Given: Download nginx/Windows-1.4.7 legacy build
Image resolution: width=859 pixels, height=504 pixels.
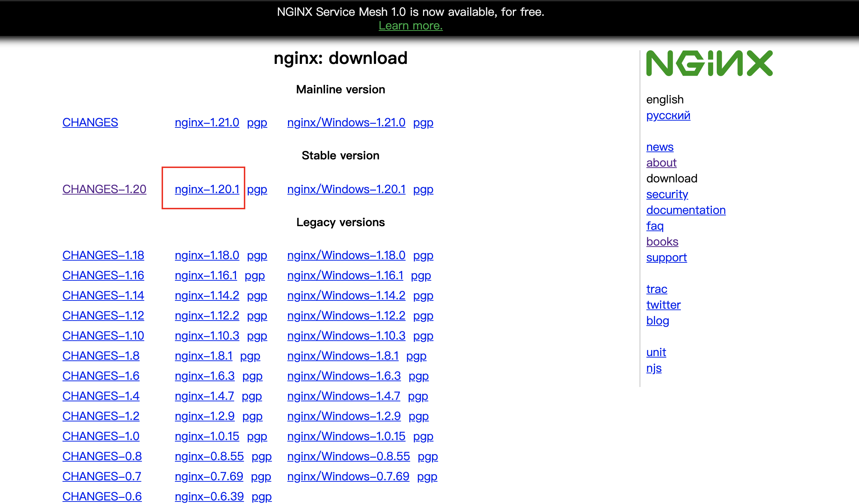Looking at the screenshot, I should point(344,396).
